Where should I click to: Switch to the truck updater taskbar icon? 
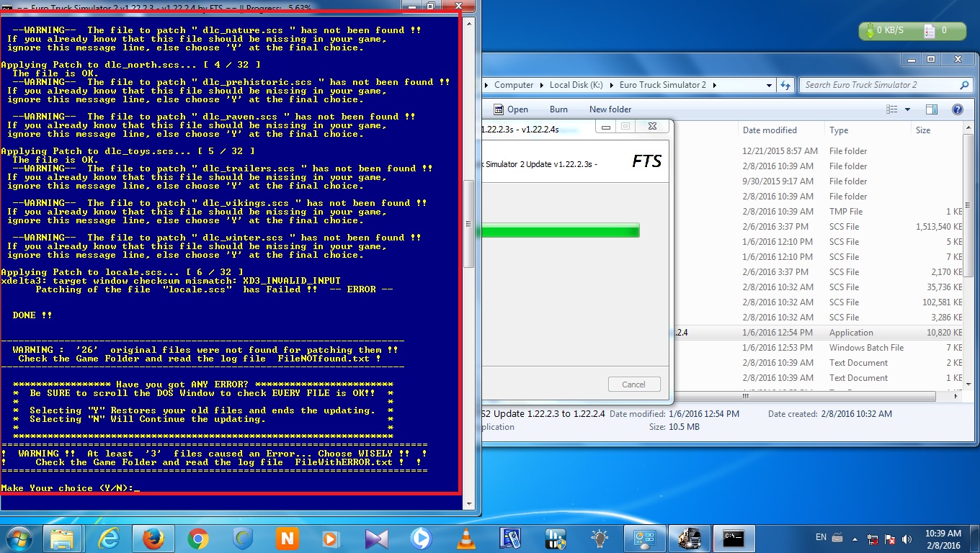689,539
